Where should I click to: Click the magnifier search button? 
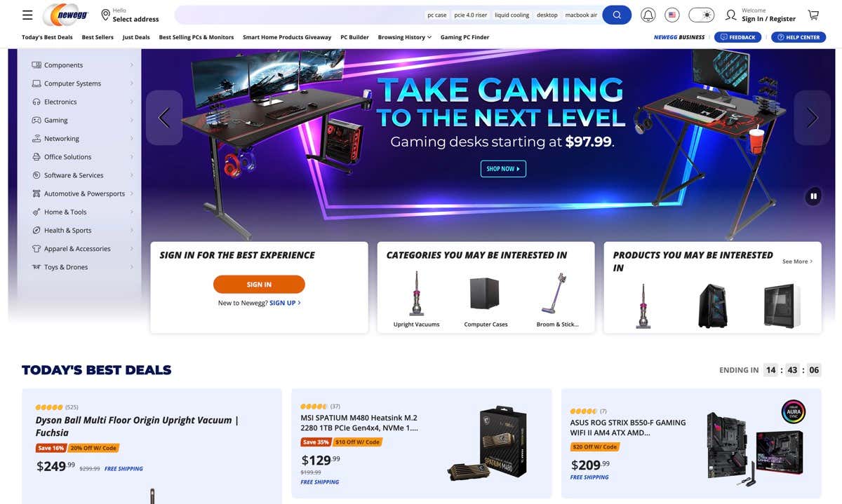[617, 15]
